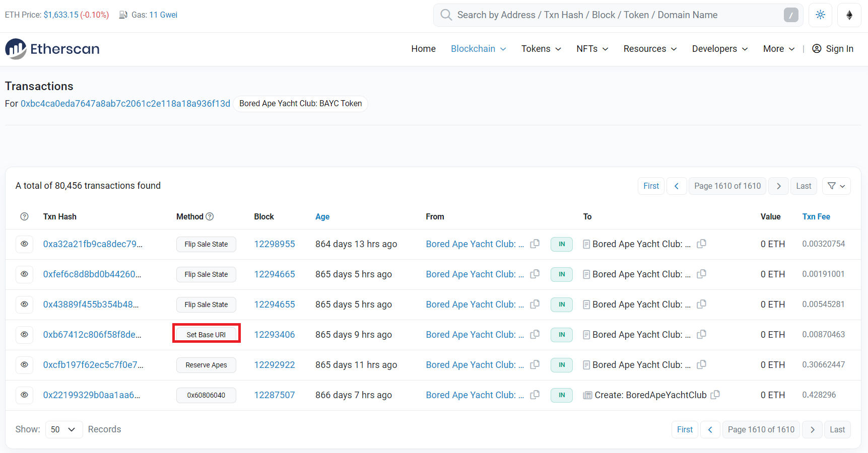Click the gas pump icon
Screen dimensions: 868x453
123,15
